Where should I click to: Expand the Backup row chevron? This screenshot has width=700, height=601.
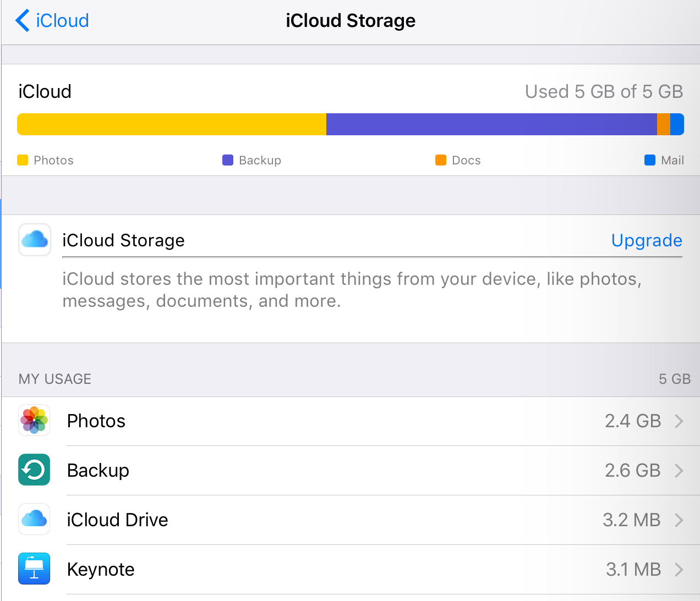point(679,471)
